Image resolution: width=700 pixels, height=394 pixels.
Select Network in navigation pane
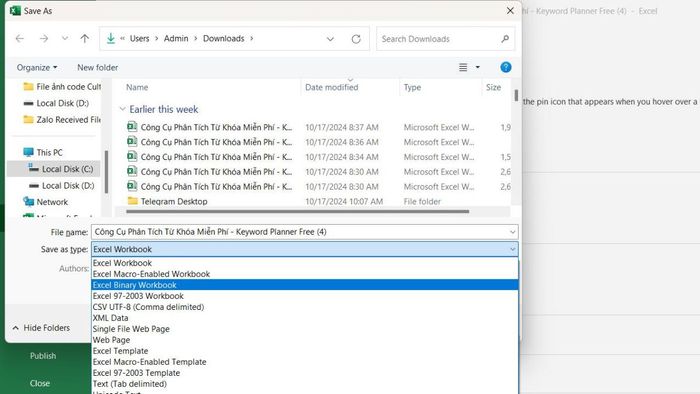coord(46,202)
